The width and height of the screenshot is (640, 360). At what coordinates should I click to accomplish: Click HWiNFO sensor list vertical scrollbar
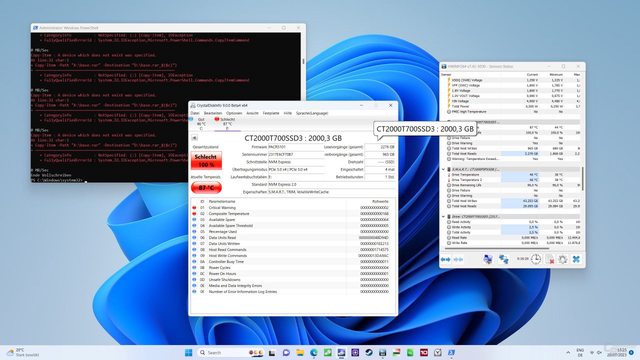(582, 178)
